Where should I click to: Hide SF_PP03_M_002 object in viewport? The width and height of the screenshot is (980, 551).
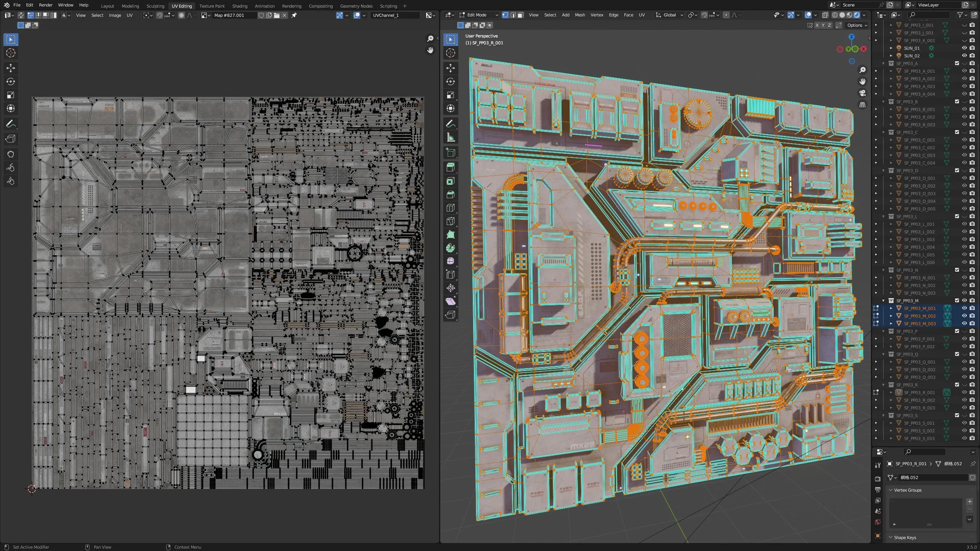(964, 316)
